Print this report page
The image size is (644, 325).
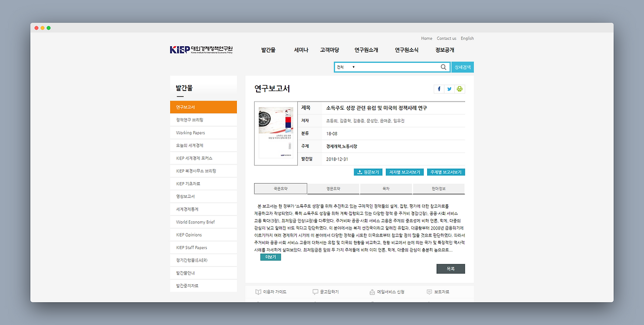[459, 89]
